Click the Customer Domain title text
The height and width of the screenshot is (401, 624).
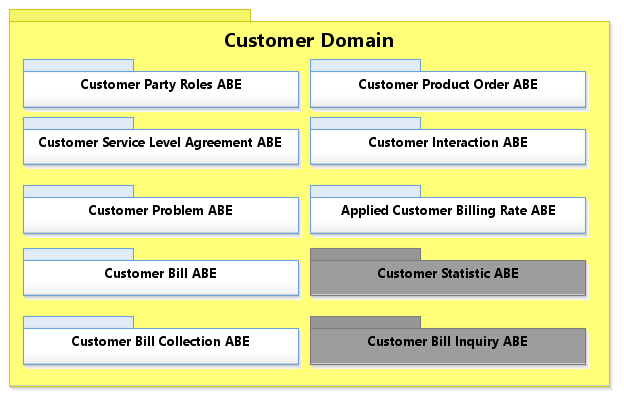(309, 41)
